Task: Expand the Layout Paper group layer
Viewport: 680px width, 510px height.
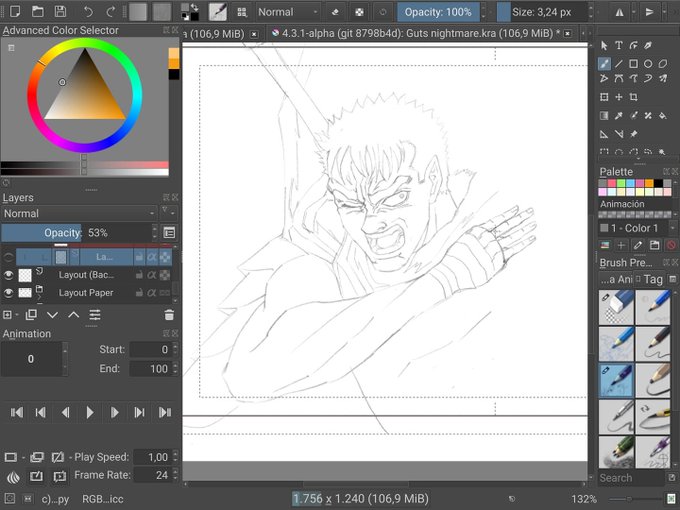Action: 39,298
